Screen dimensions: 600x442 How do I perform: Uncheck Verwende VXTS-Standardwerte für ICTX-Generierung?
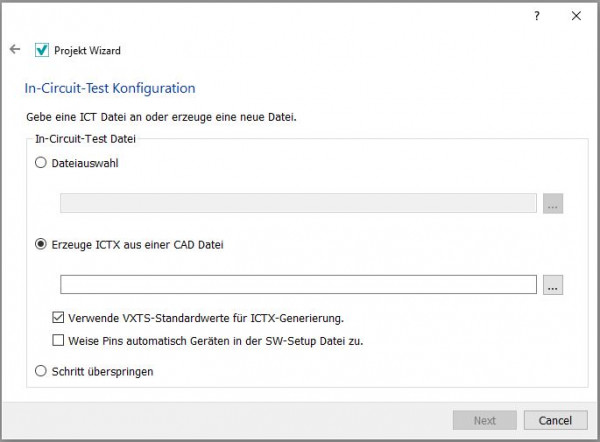pyautogui.click(x=59, y=319)
